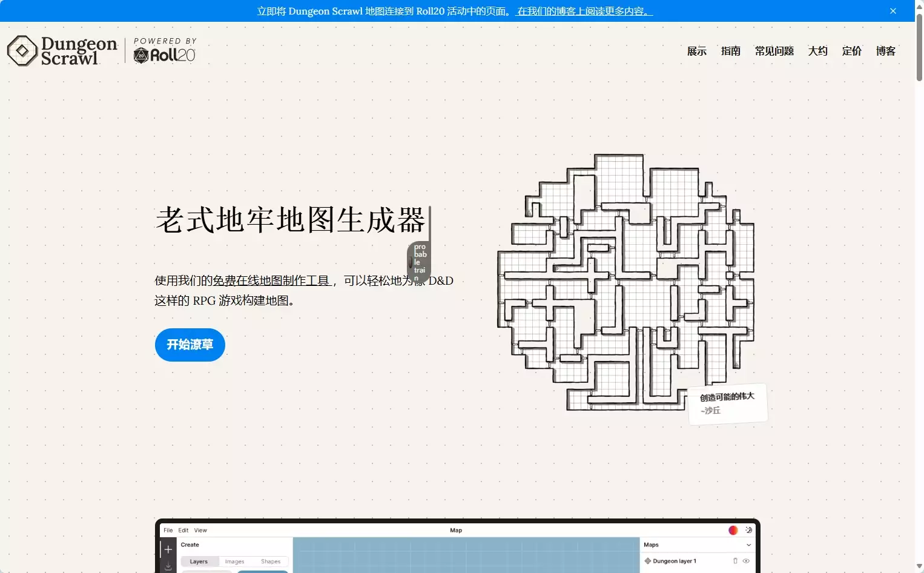Click the scrollbar down arrow

point(919,567)
